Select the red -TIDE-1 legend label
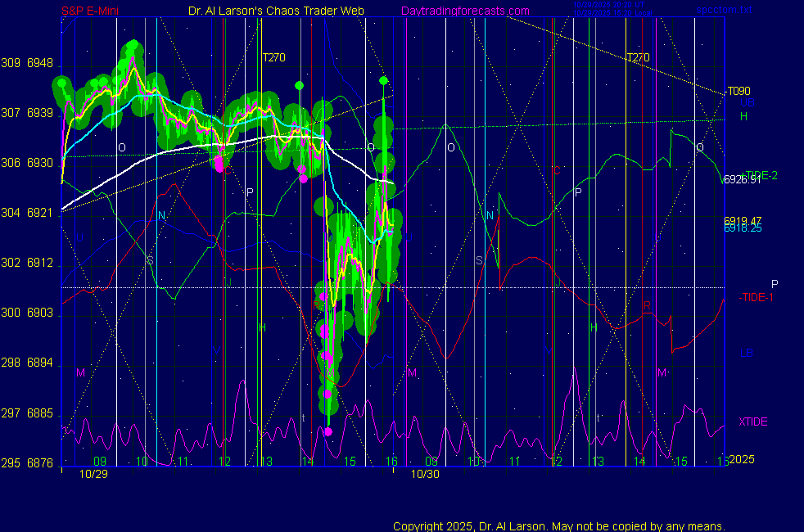The image size is (804, 532). [755, 297]
